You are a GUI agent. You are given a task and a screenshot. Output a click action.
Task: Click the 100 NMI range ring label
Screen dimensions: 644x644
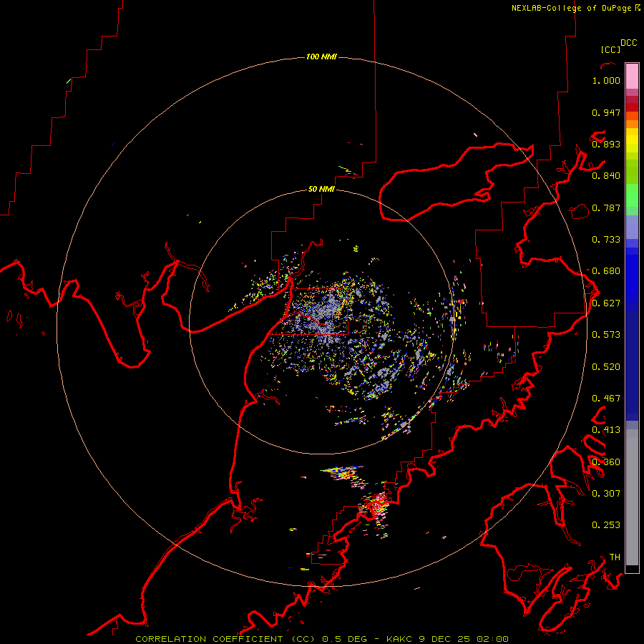pyautogui.click(x=321, y=57)
